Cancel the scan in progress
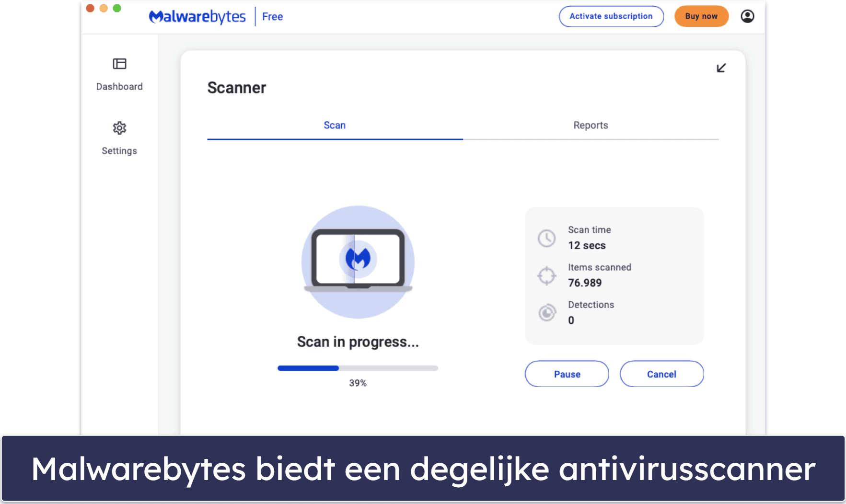Image resolution: width=846 pixels, height=504 pixels. point(661,374)
